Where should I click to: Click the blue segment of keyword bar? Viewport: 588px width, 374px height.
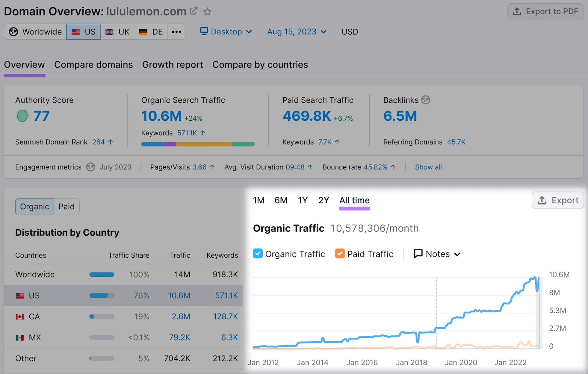[152, 144]
